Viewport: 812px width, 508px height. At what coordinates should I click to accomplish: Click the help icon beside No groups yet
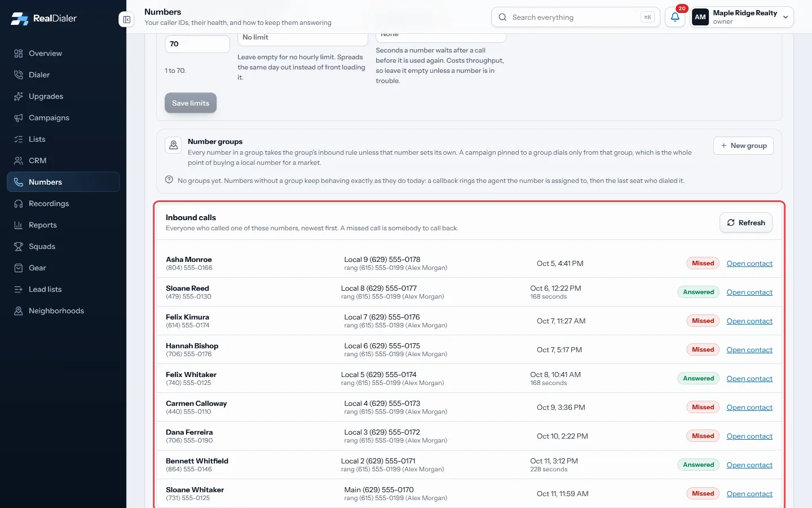click(x=169, y=179)
